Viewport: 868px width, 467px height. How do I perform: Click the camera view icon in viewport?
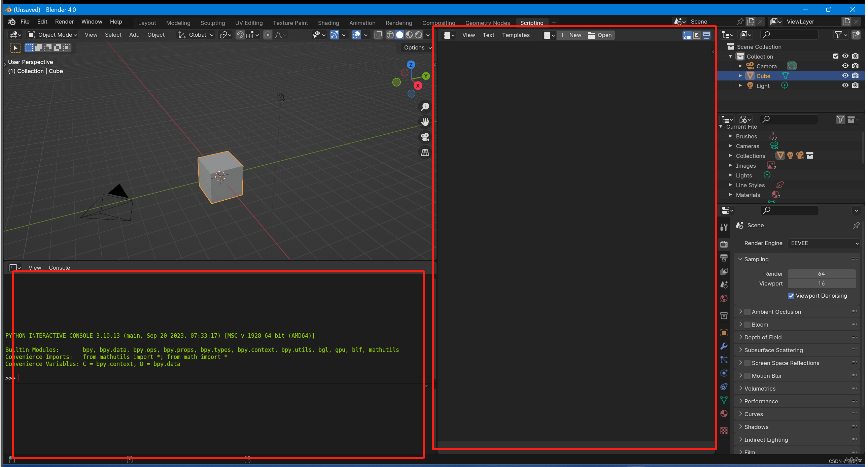coord(425,138)
